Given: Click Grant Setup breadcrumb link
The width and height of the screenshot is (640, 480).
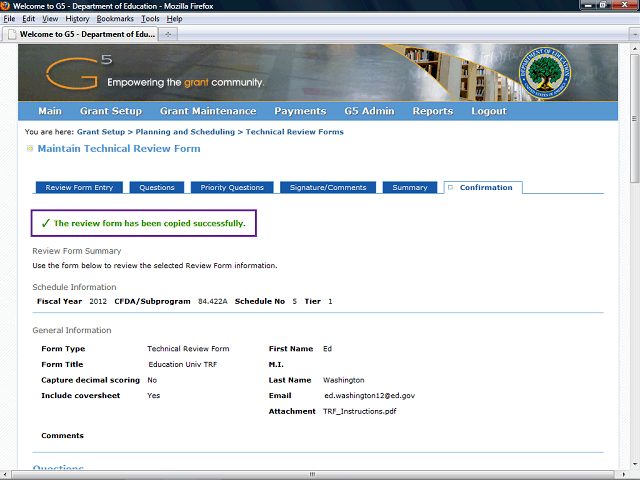Looking at the screenshot, I should click(x=101, y=132).
